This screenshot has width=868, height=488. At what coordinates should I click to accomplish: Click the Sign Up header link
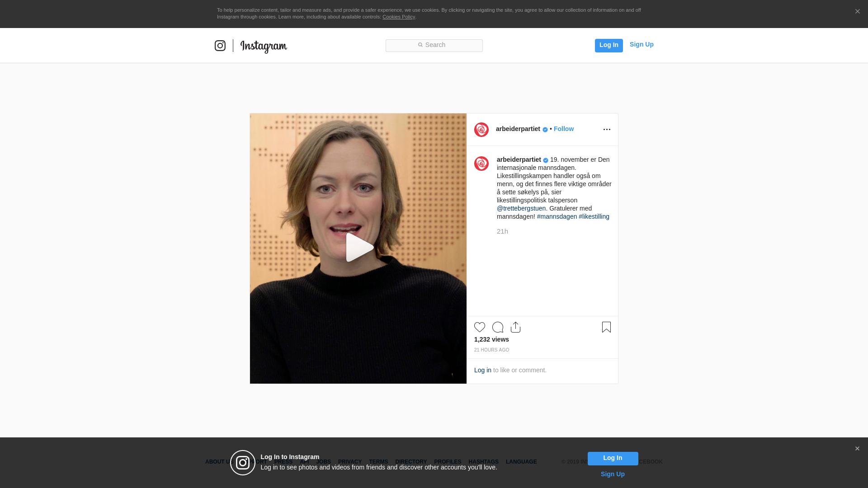click(x=642, y=44)
